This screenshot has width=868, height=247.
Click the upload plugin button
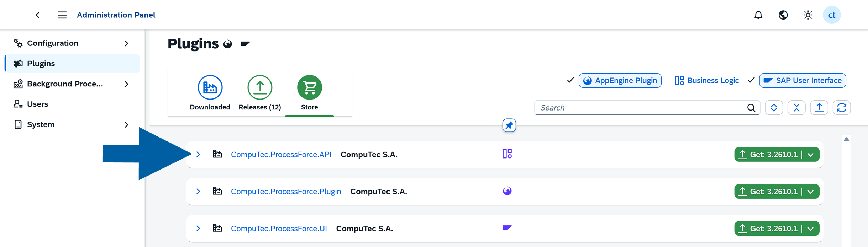coord(819,108)
